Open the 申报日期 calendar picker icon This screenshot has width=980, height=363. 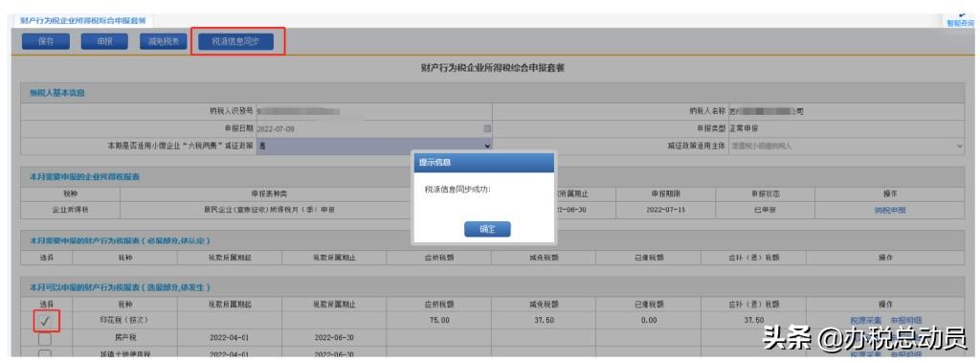click(x=487, y=128)
